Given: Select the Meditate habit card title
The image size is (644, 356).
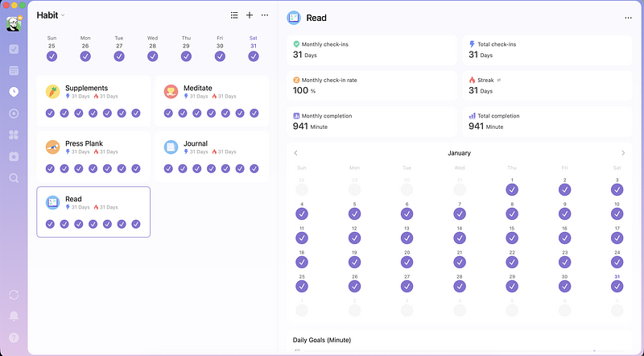Looking at the screenshot, I should click(197, 88).
